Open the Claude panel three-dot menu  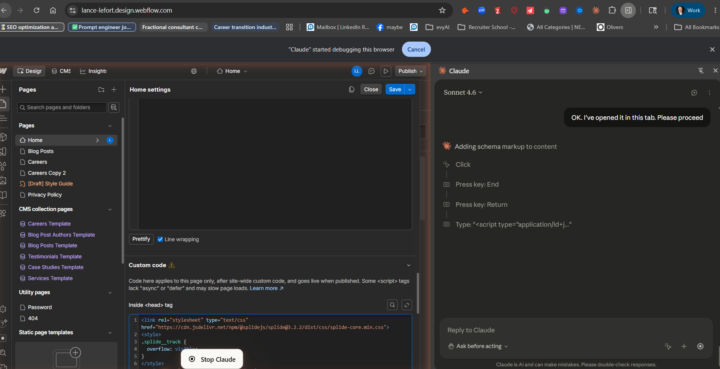(709, 93)
